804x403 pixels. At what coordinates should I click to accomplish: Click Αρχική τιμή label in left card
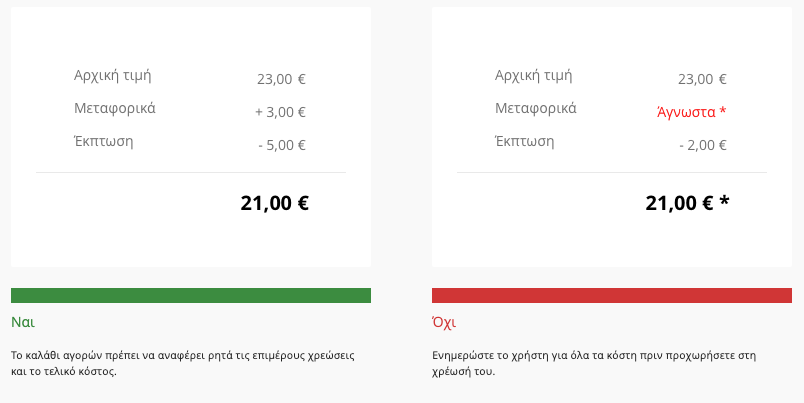[113, 75]
